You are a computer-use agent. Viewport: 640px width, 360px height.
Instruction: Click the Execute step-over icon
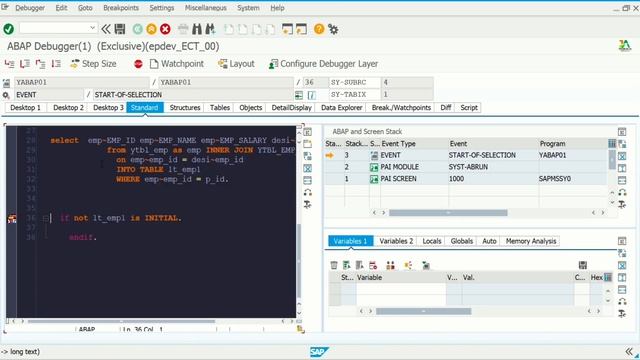pos(25,64)
